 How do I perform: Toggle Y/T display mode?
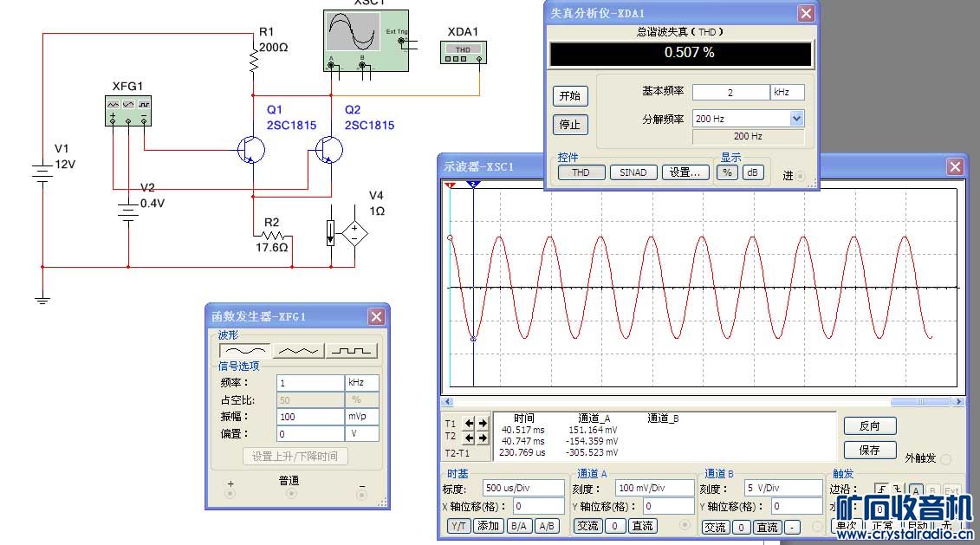point(458,526)
